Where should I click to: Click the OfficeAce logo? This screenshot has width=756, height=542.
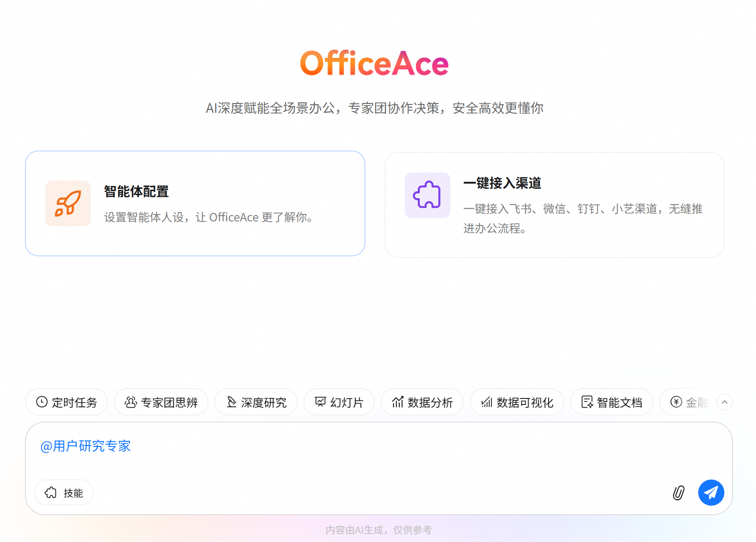point(375,63)
